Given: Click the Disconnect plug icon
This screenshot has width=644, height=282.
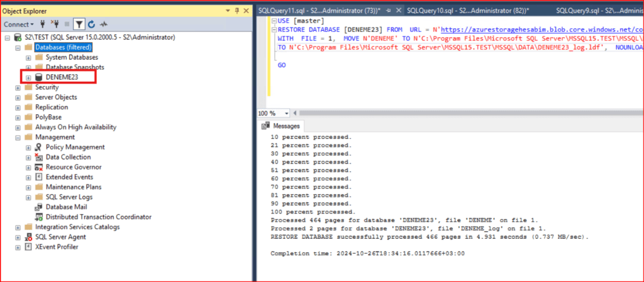Looking at the screenshot, I should coord(55,24).
